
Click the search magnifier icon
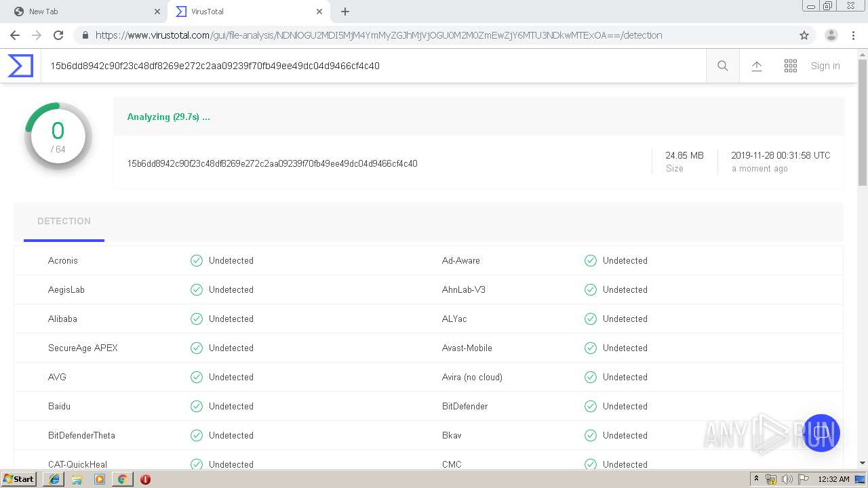(x=723, y=66)
